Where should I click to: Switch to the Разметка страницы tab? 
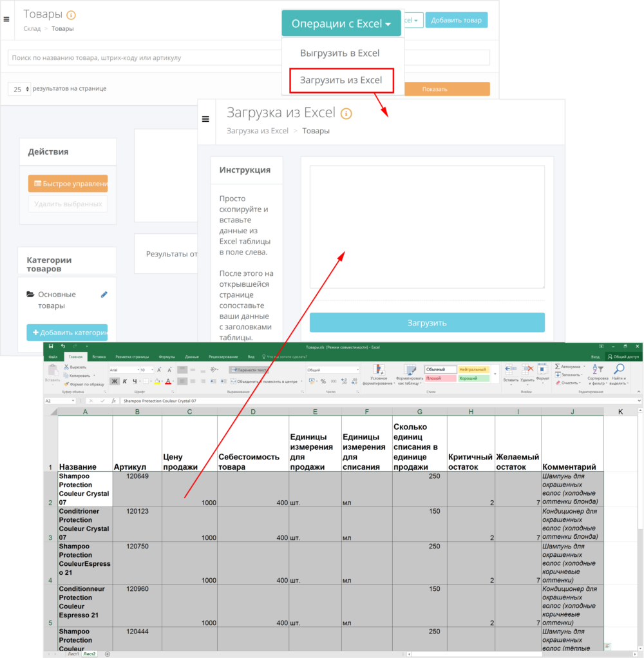point(132,356)
